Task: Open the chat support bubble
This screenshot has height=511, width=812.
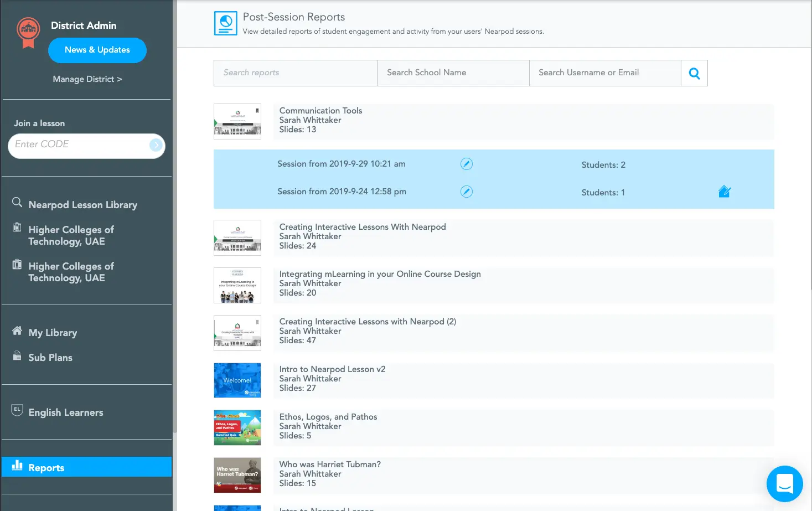Action: point(784,483)
